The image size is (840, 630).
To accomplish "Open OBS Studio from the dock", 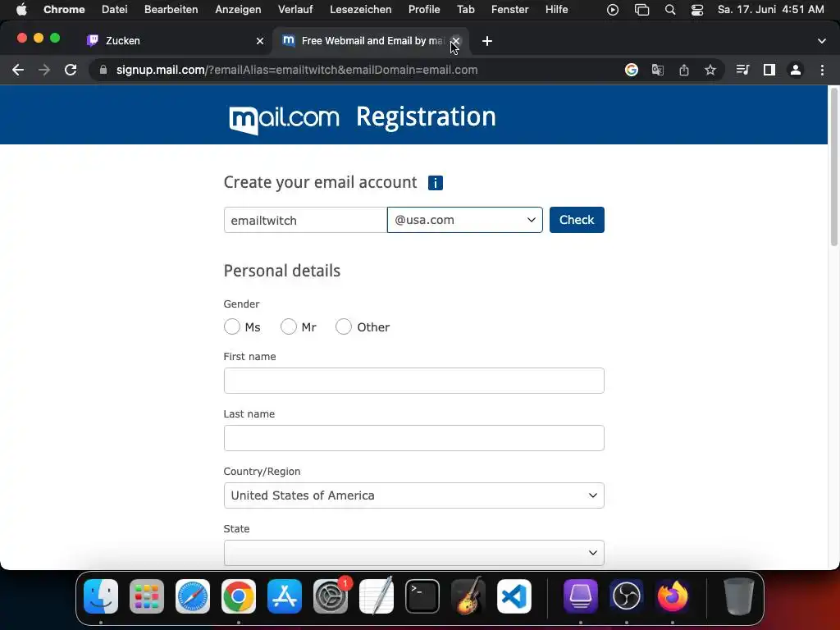I will (x=626, y=596).
